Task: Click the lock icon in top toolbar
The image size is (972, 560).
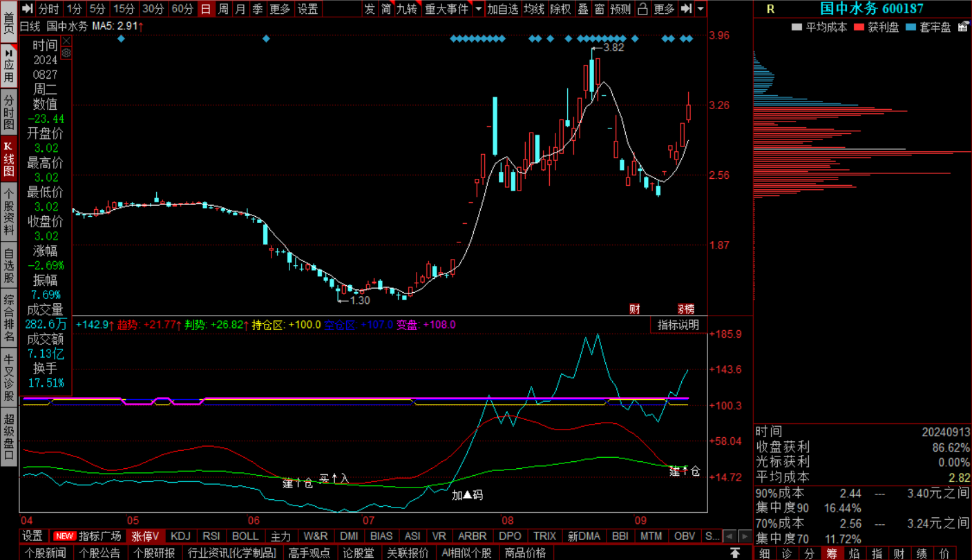Action: 642,9
